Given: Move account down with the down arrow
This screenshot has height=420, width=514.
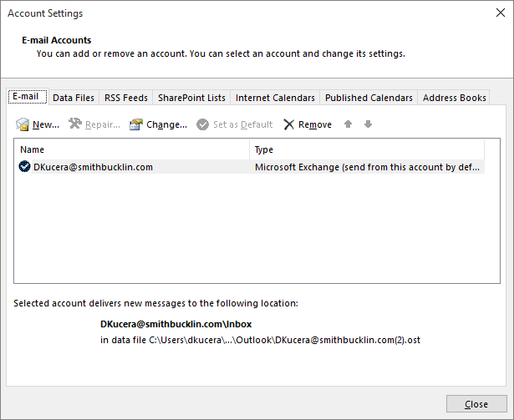Looking at the screenshot, I should tap(368, 124).
